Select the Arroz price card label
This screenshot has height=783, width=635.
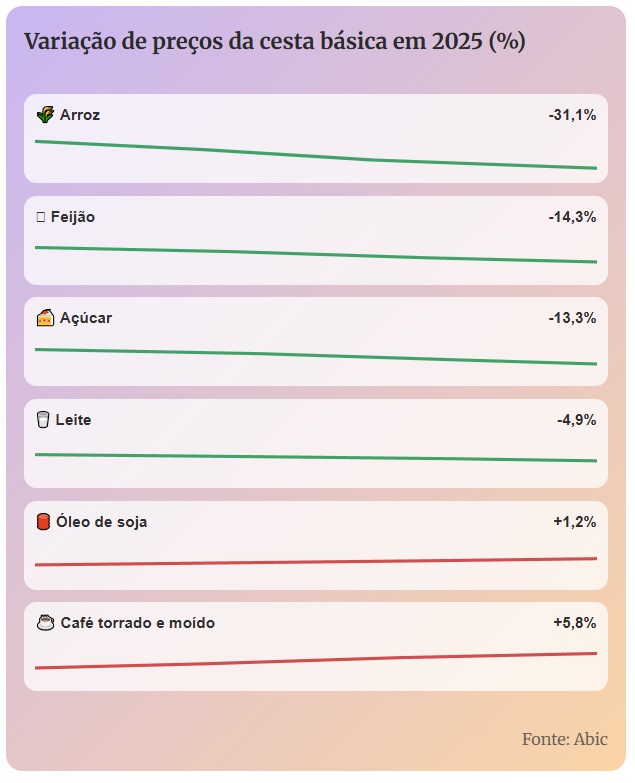point(80,115)
